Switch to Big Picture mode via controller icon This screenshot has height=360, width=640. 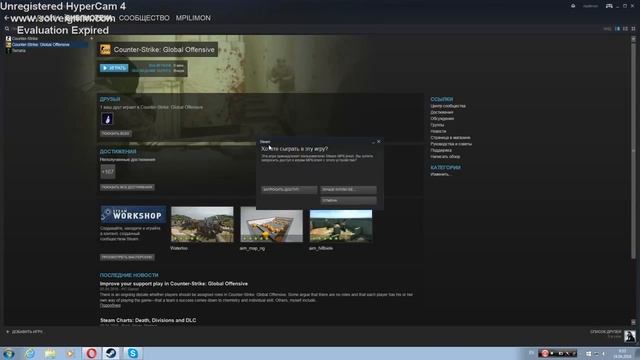609,6
